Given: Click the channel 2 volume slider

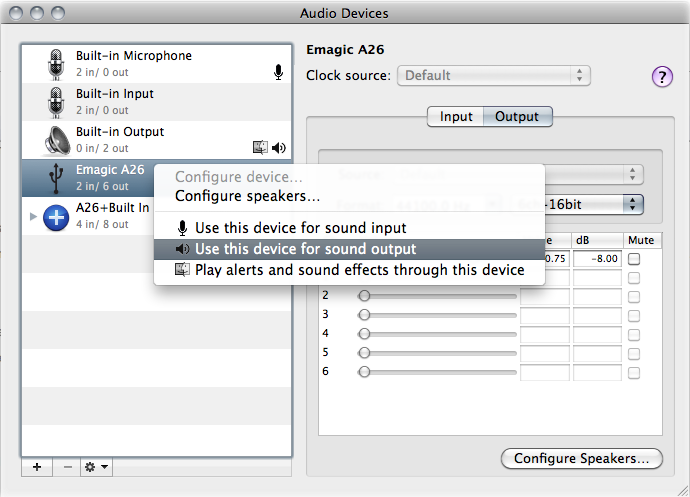Looking at the screenshot, I should coord(437,296).
